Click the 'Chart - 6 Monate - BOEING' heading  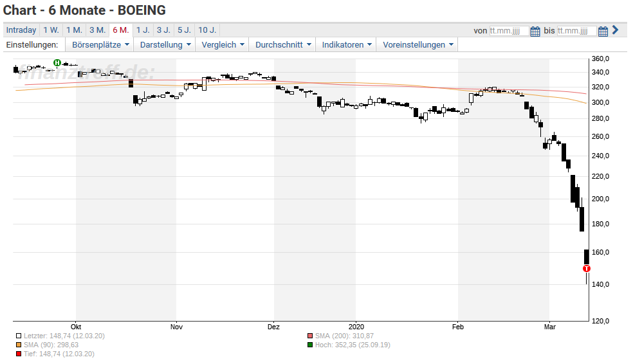coord(84,10)
